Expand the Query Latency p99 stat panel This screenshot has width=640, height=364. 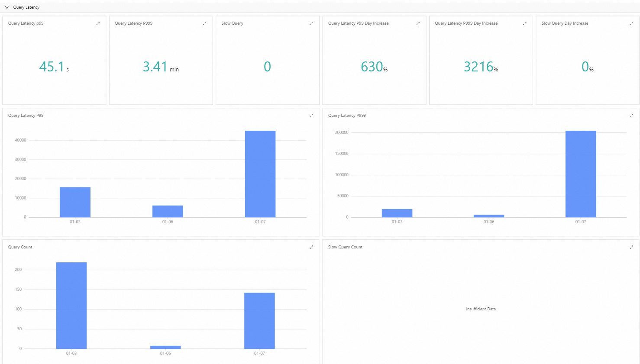point(98,23)
